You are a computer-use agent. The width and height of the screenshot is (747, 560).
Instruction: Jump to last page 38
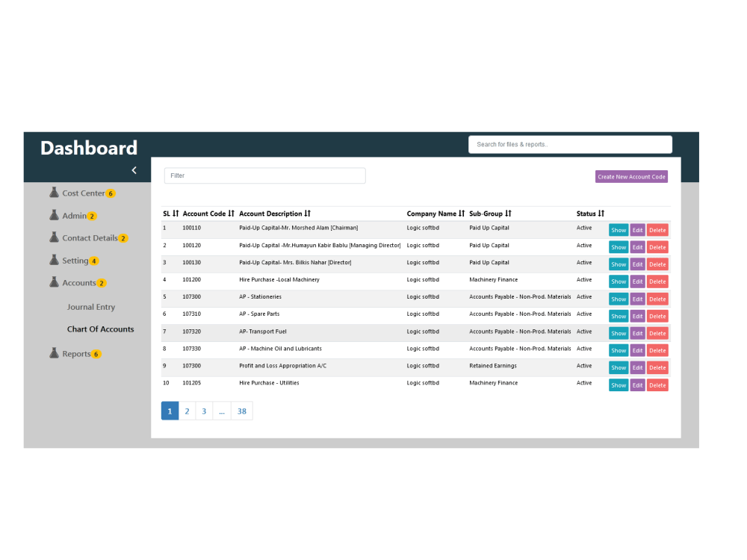242,411
